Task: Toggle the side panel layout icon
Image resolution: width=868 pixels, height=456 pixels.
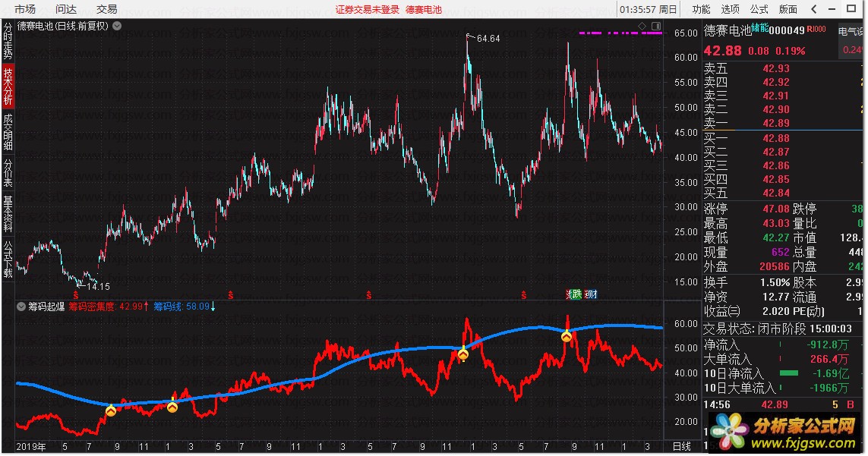Action: pyautogui.click(x=656, y=26)
